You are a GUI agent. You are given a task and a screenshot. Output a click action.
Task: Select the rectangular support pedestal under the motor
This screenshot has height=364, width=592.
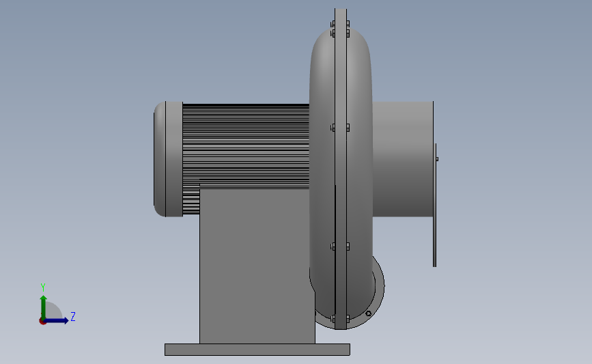tap(257, 266)
